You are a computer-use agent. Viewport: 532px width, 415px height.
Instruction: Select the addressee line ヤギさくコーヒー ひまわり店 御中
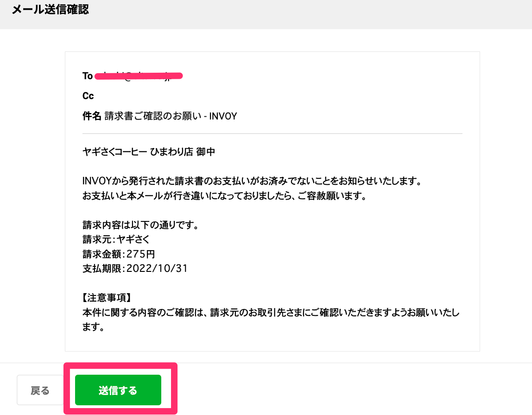coord(149,151)
